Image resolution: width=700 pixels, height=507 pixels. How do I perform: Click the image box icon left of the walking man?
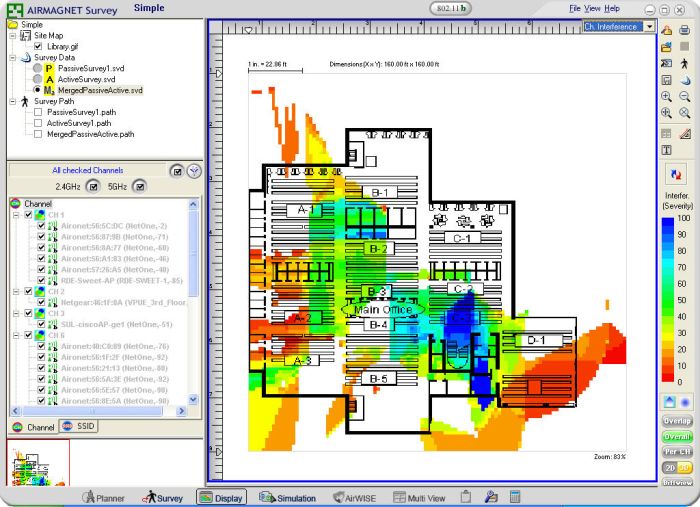(x=667, y=63)
